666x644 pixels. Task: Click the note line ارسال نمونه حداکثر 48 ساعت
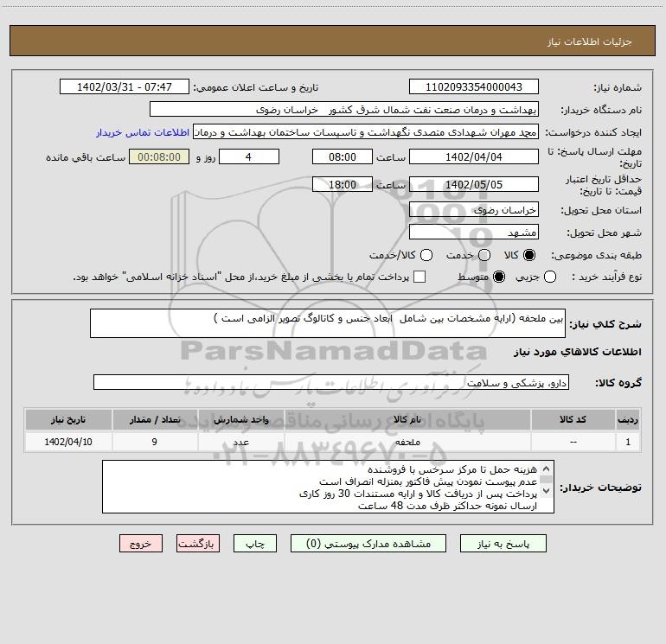pos(447,506)
